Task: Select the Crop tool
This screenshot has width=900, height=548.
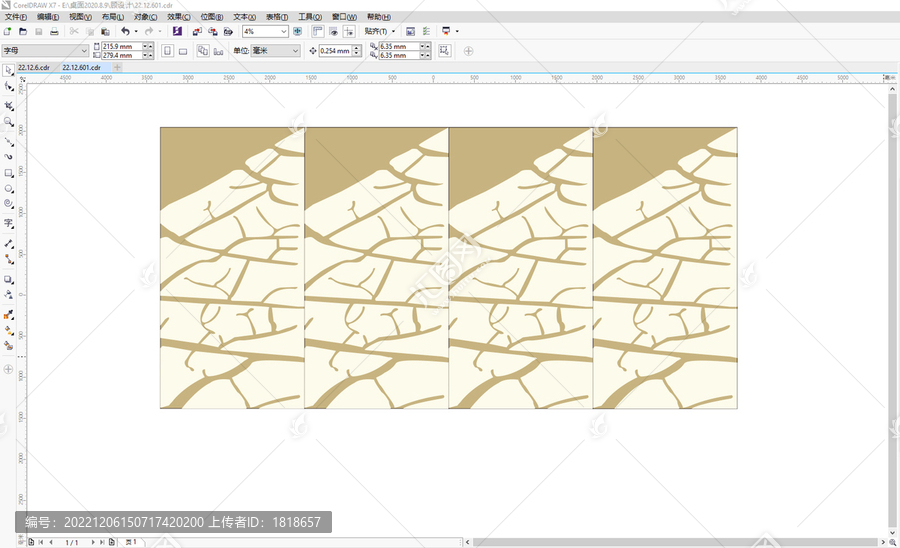Action: pyautogui.click(x=9, y=106)
